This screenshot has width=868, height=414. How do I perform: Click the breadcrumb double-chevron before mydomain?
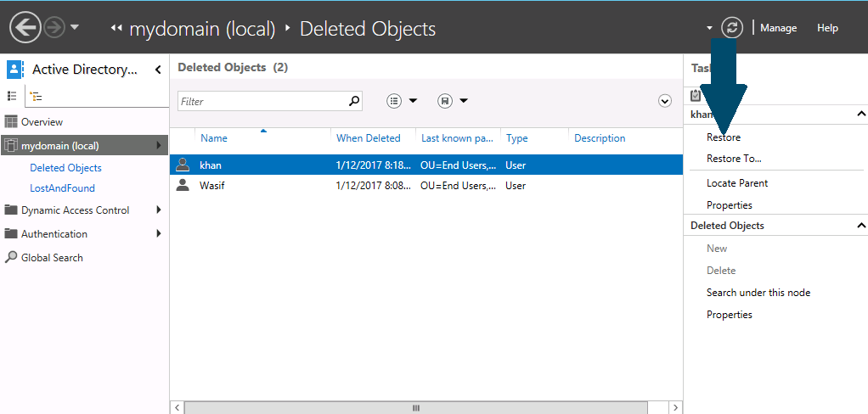pos(116,28)
